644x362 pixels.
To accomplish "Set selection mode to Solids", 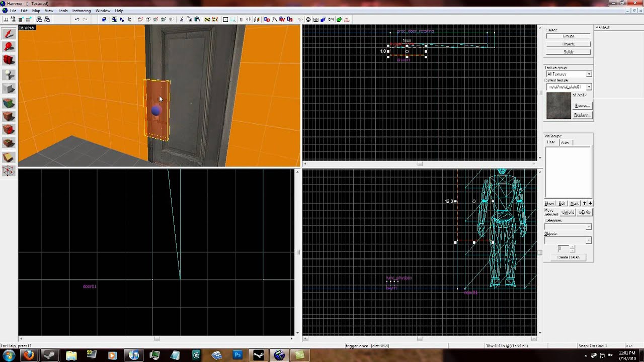I will [x=569, y=52].
